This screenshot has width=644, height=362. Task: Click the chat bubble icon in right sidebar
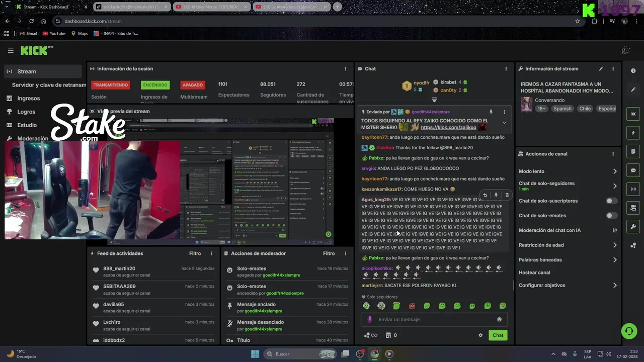point(633,170)
